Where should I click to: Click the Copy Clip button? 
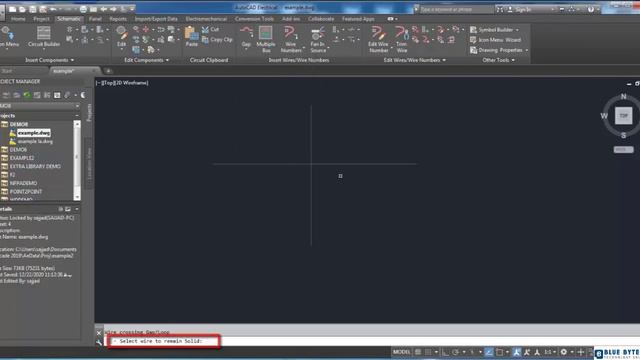[x=217, y=40]
